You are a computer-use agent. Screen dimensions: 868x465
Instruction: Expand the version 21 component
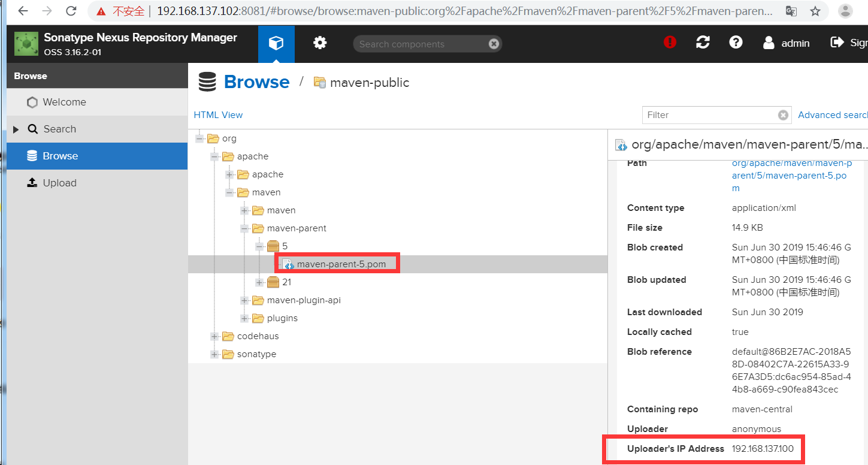(x=259, y=282)
